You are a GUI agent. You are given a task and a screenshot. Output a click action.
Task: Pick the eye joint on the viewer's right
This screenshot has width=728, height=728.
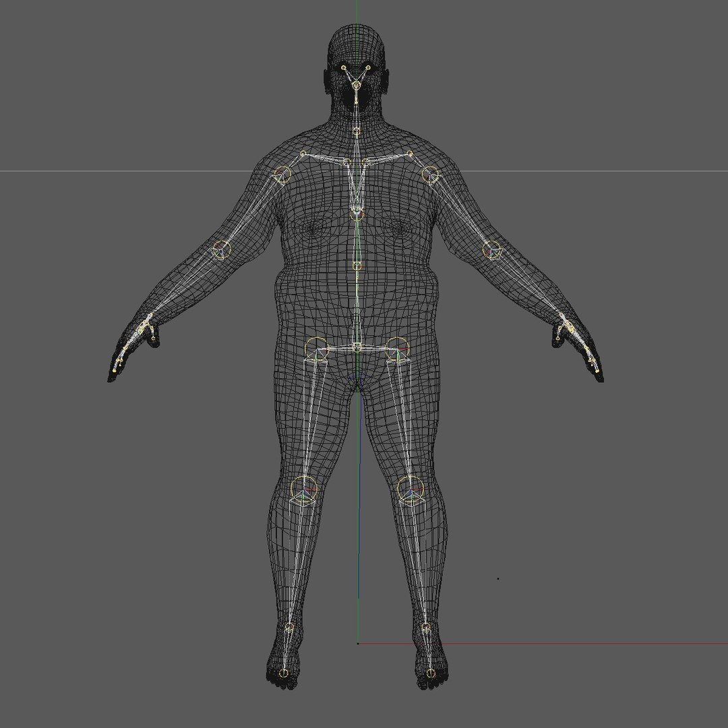point(368,68)
